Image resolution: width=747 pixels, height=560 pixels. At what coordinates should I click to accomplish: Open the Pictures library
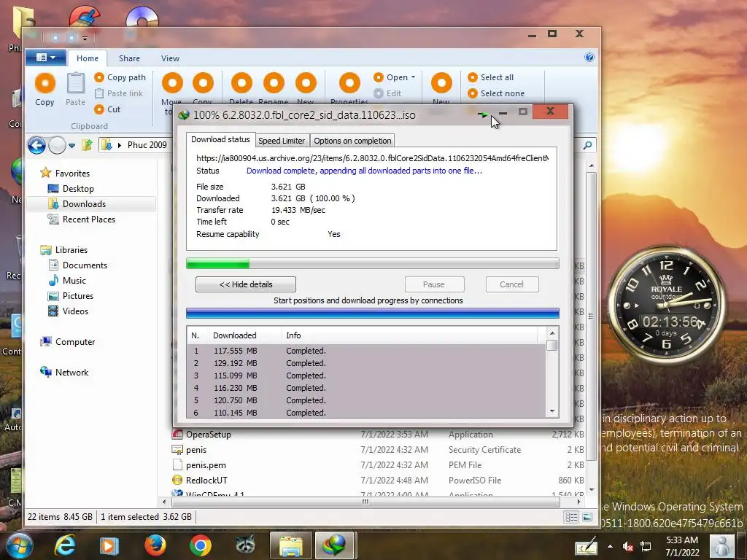71,295
